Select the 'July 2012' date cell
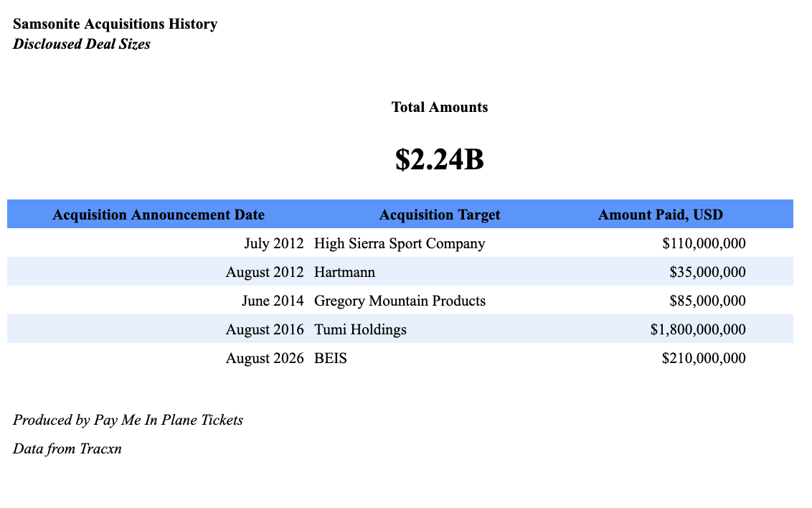Screen dimensions: 812x508 274,243
